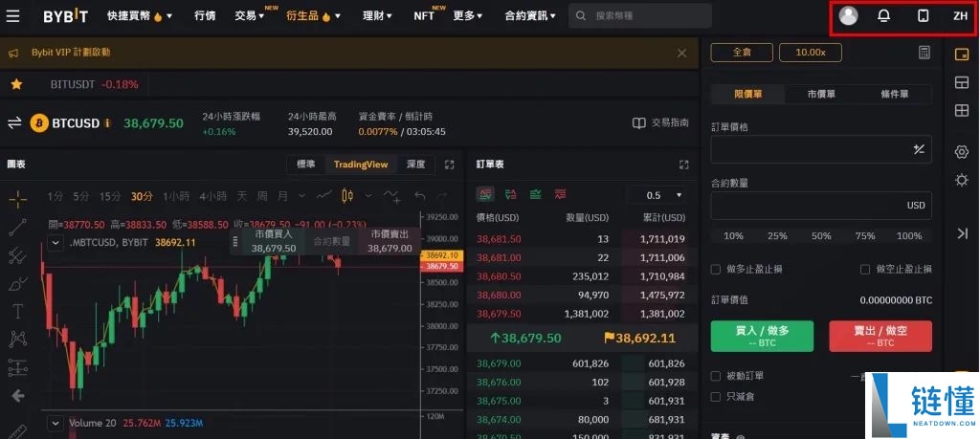Expand more timeframes chevron after 月
This screenshot has height=439, width=980.
pyautogui.click(x=301, y=196)
